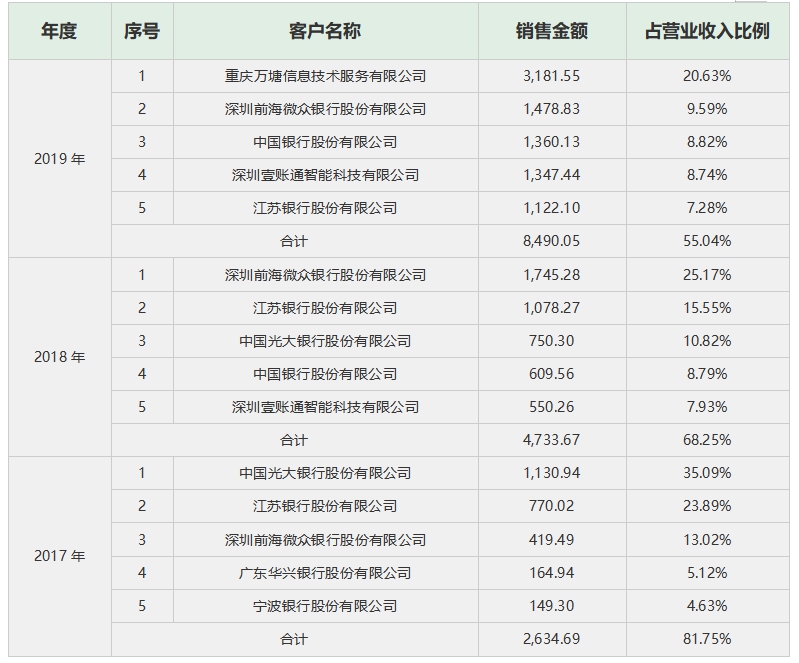Click 广东华兴银行股份有限公司 customer name
The height and width of the screenshot is (663, 799).
325,573
